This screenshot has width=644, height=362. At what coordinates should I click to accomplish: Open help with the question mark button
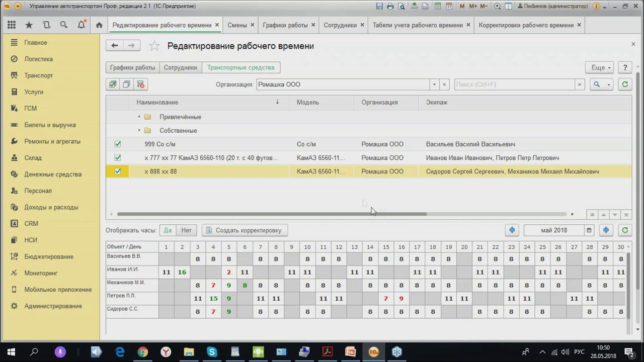(625, 67)
